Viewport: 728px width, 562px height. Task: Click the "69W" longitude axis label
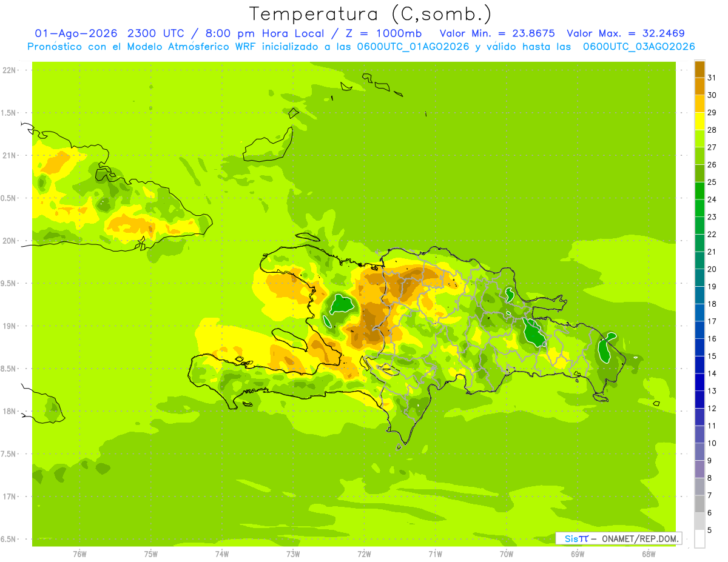point(578,554)
